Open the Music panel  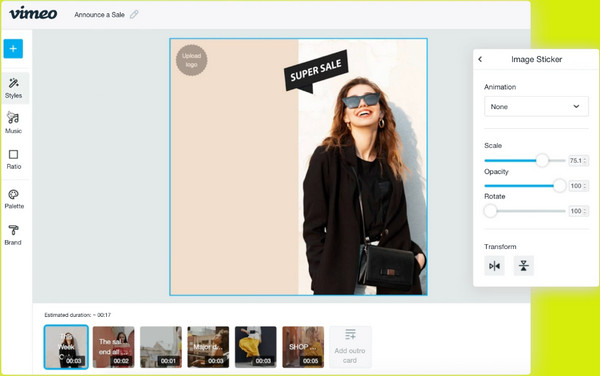point(13,122)
